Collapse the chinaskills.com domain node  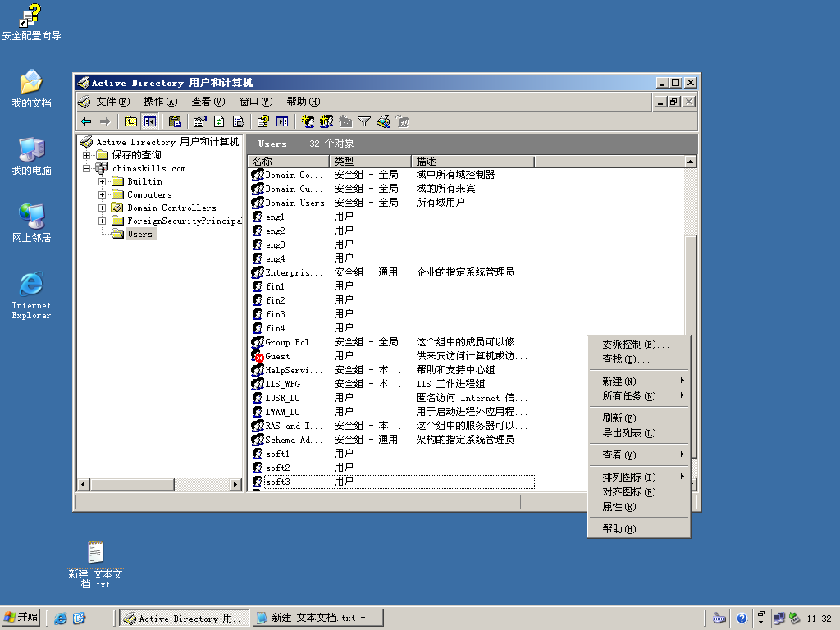coord(86,168)
